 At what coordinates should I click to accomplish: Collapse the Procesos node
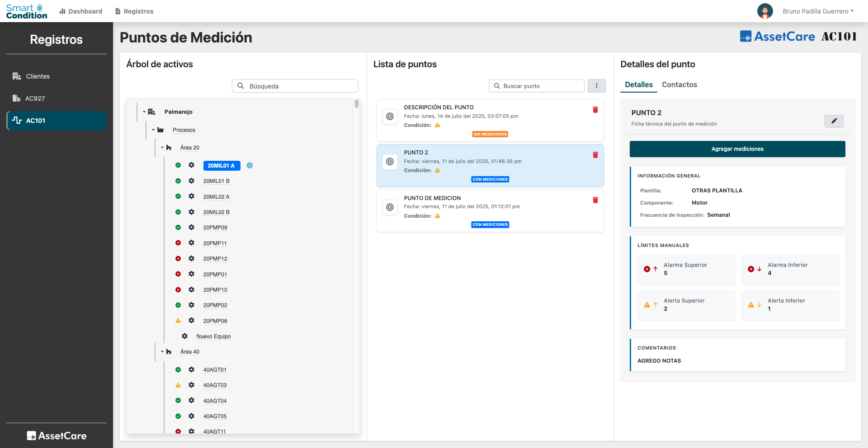tap(153, 130)
